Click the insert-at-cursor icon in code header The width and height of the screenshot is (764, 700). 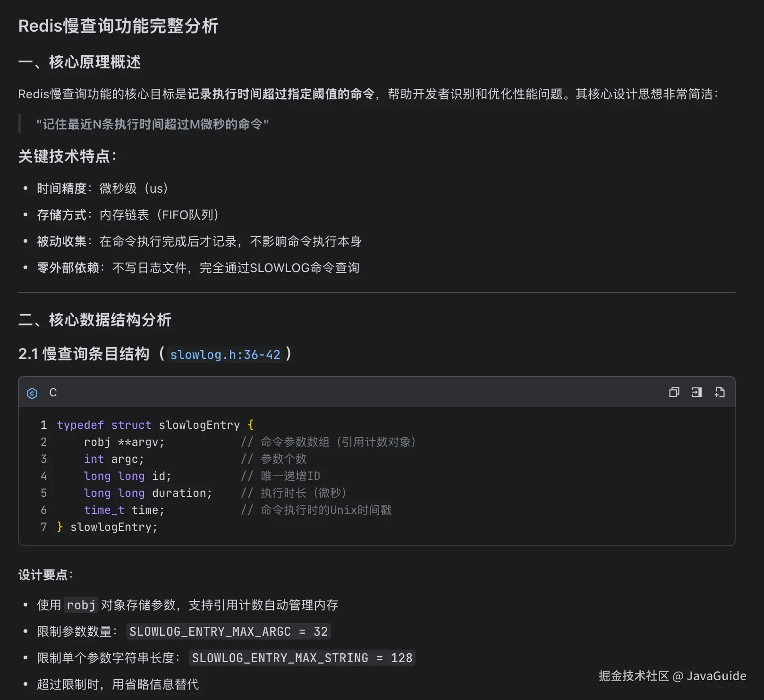pyautogui.click(x=696, y=393)
